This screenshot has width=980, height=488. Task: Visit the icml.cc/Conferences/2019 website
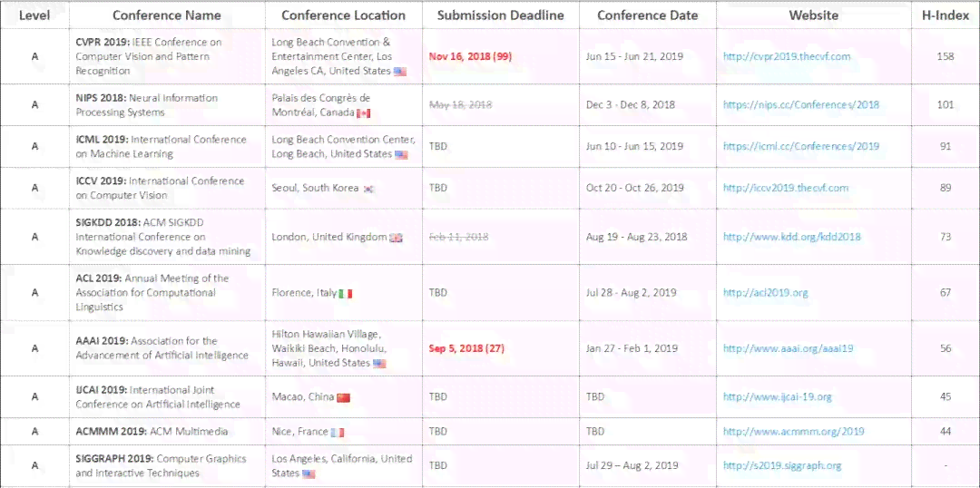click(x=801, y=146)
